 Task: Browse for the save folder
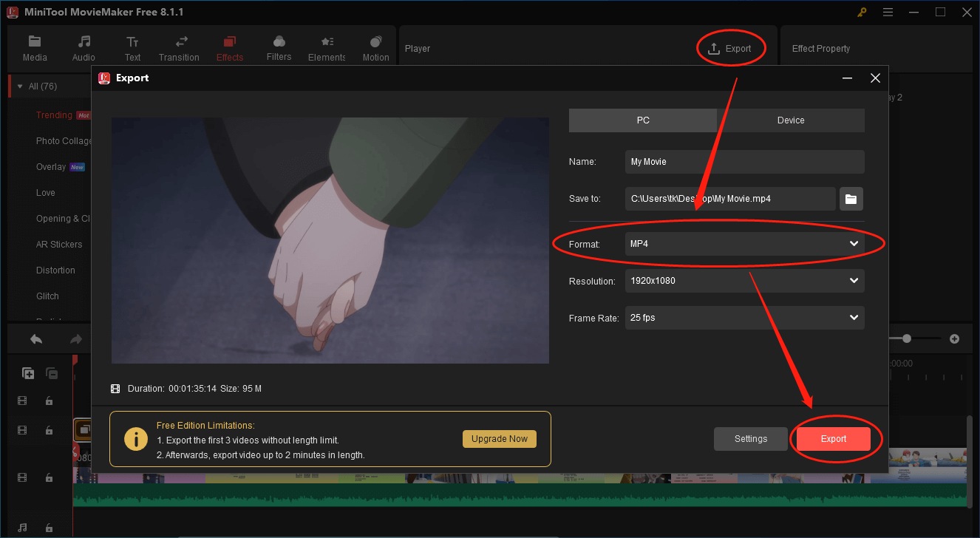coord(851,198)
